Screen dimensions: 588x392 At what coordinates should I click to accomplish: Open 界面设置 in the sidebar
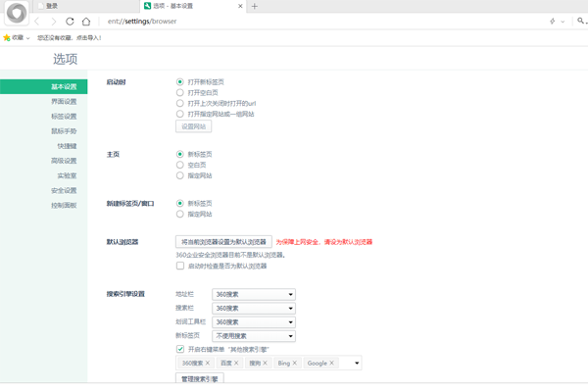click(64, 101)
